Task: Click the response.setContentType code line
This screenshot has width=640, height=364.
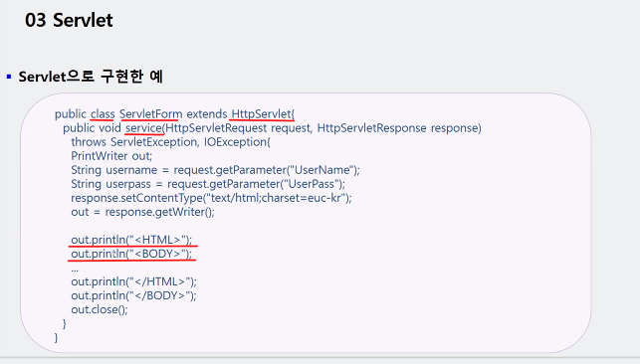Action: (211, 198)
